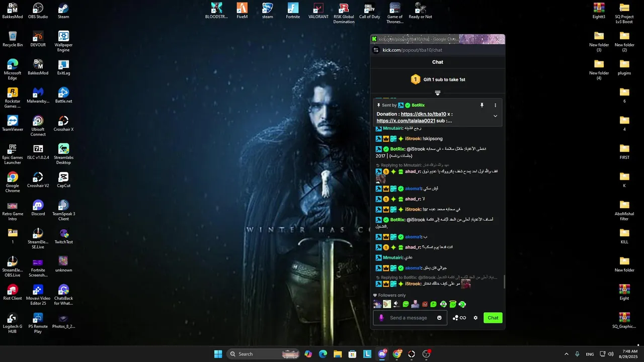
Task: Open the Photos_8_2 desktop file
Action: point(63,321)
